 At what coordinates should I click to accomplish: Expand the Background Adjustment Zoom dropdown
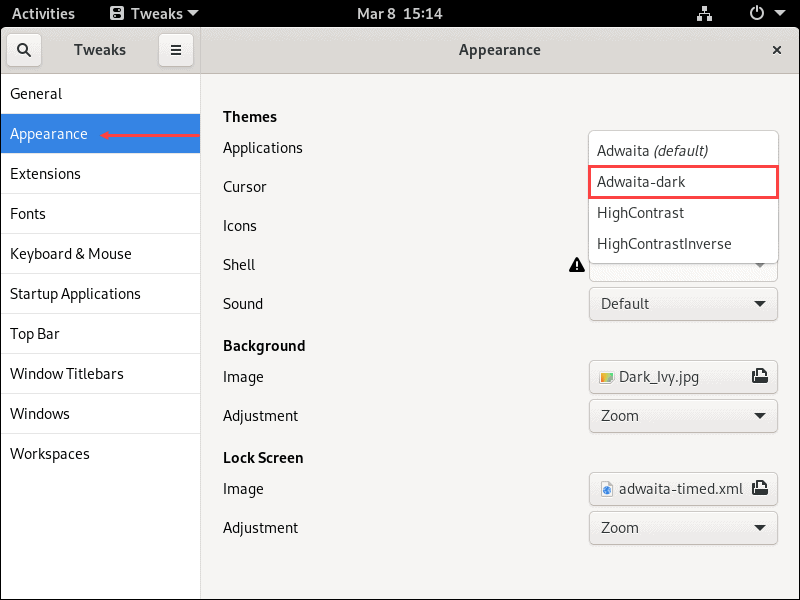(x=683, y=416)
